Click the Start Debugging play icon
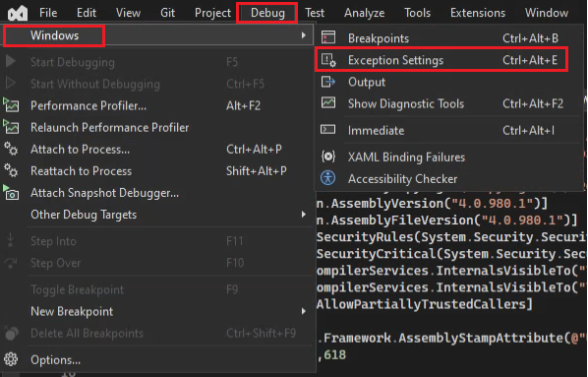The image size is (588, 377). pos(11,62)
